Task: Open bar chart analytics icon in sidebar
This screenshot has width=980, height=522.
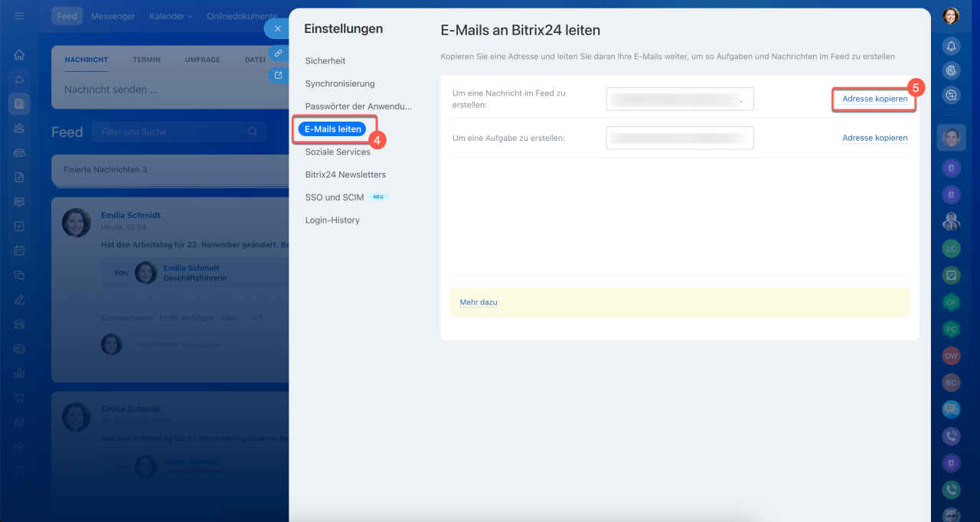Action: coord(19,373)
